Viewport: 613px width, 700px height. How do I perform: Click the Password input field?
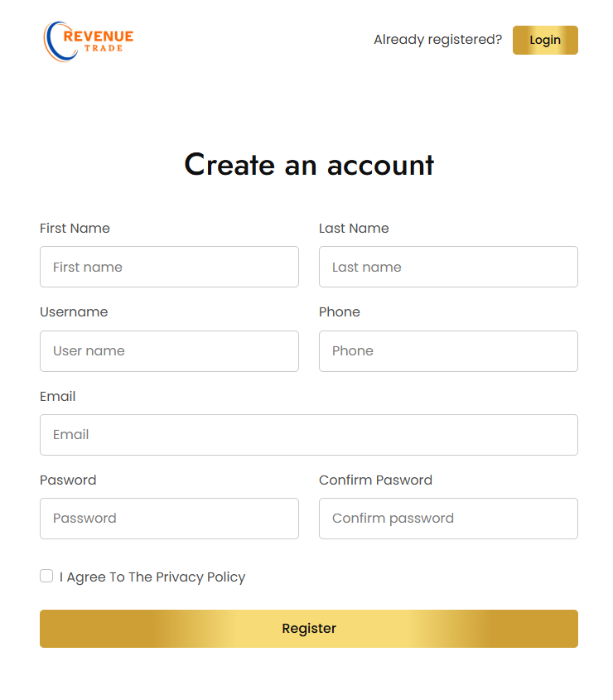click(x=169, y=519)
